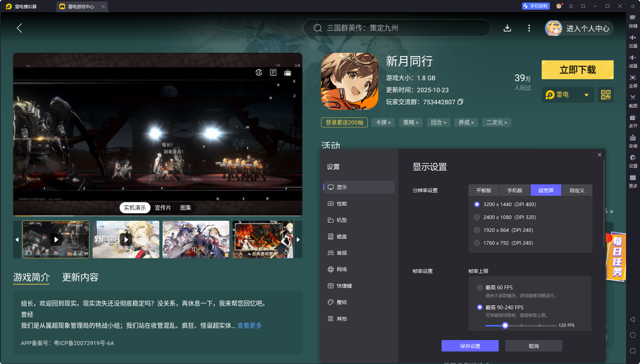Image resolution: width=640 pixels, height=364 pixels.
Task: Click the APK install (安装) sidebar icon
Action: (633, 140)
